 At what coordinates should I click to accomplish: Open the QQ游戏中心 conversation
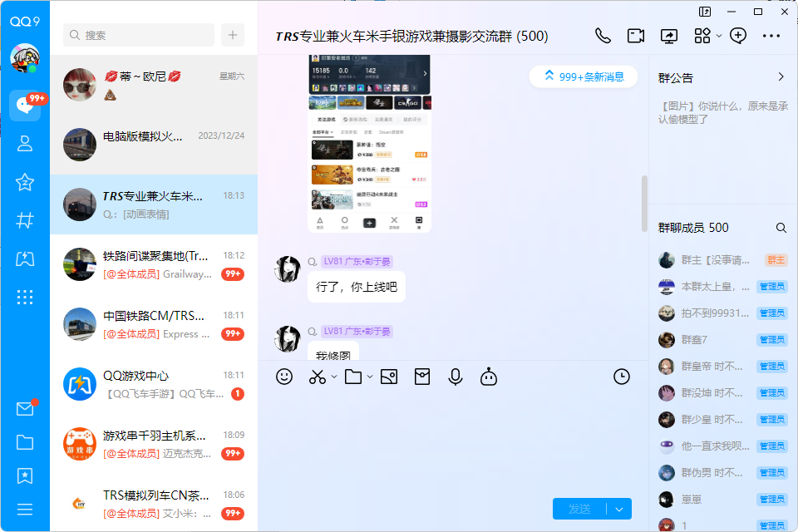click(x=154, y=384)
